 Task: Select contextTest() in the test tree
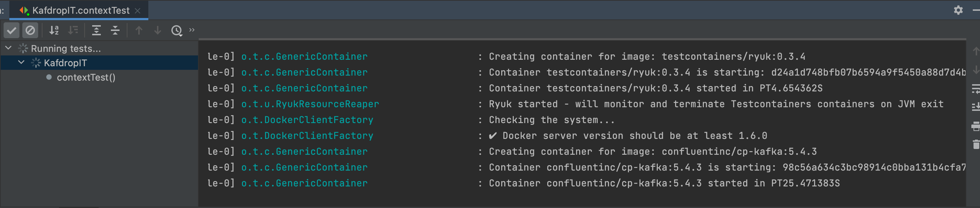(x=86, y=77)
